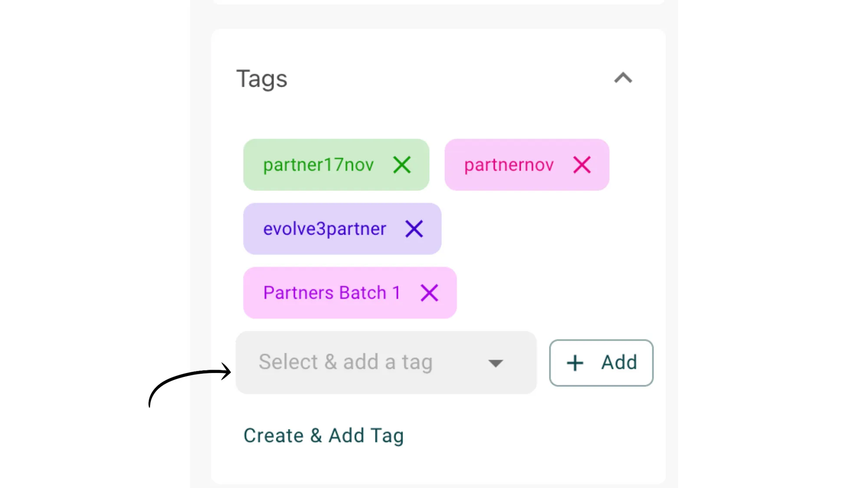Open Create & Add Tag
This screenshot has width=868, height=488.
point(324,435)
